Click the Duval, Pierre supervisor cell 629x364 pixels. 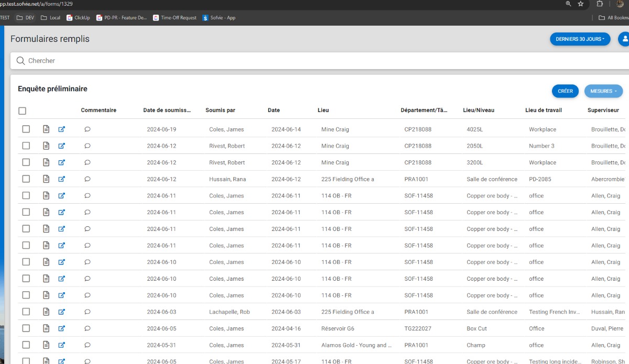tap(608, 328)
